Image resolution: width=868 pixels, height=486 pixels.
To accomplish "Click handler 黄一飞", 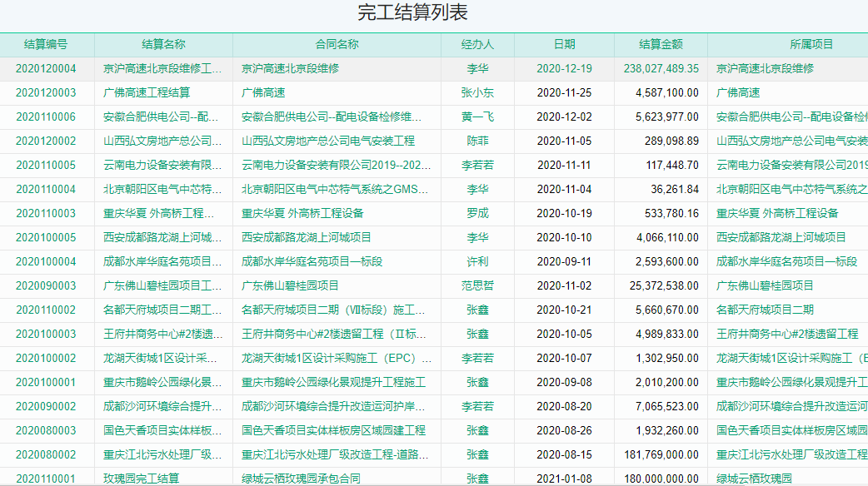I will click(x=477, y=117).
